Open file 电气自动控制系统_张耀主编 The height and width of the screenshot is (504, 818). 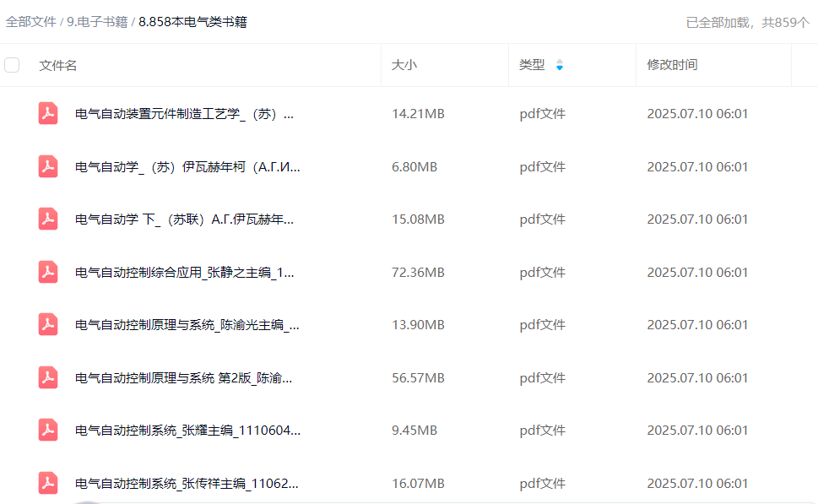187,431
